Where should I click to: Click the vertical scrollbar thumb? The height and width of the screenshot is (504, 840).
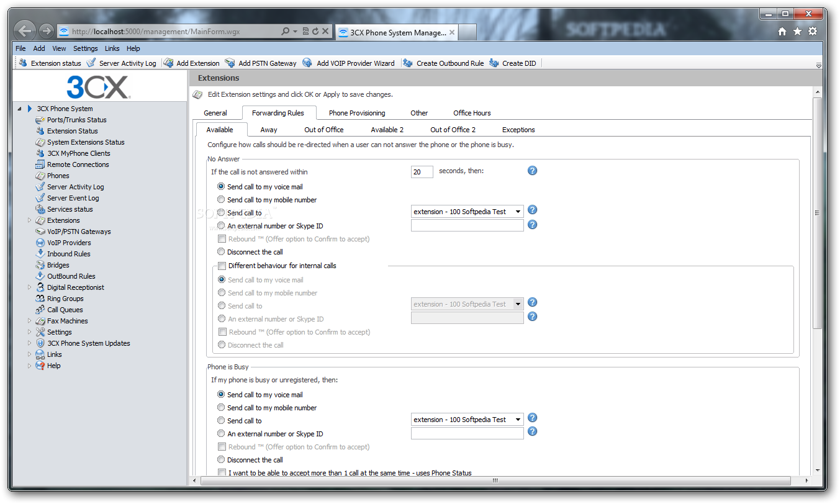[817, 213]
